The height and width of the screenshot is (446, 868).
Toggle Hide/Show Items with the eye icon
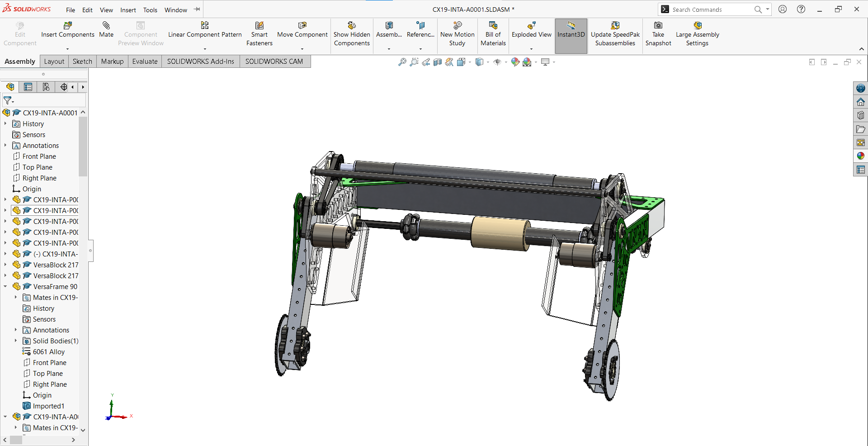(498, 62)
